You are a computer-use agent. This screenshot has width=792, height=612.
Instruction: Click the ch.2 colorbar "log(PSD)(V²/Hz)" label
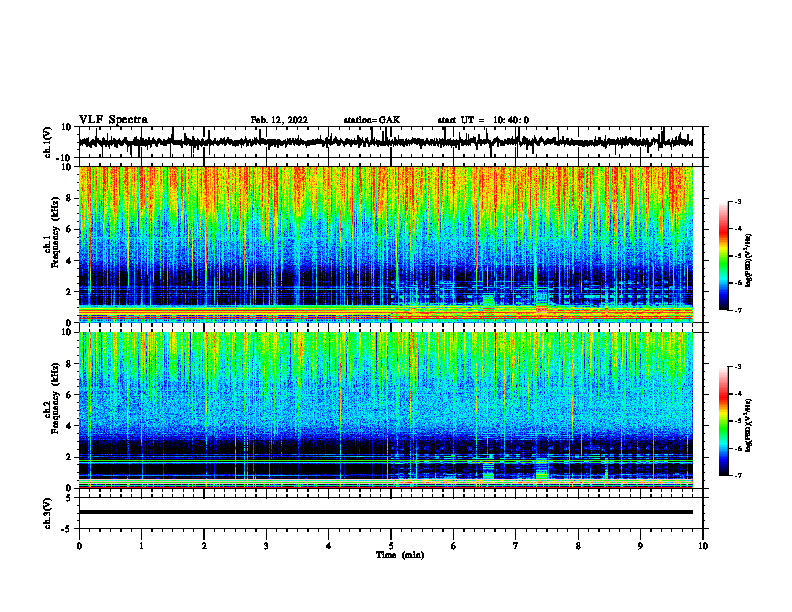(749, 425)
